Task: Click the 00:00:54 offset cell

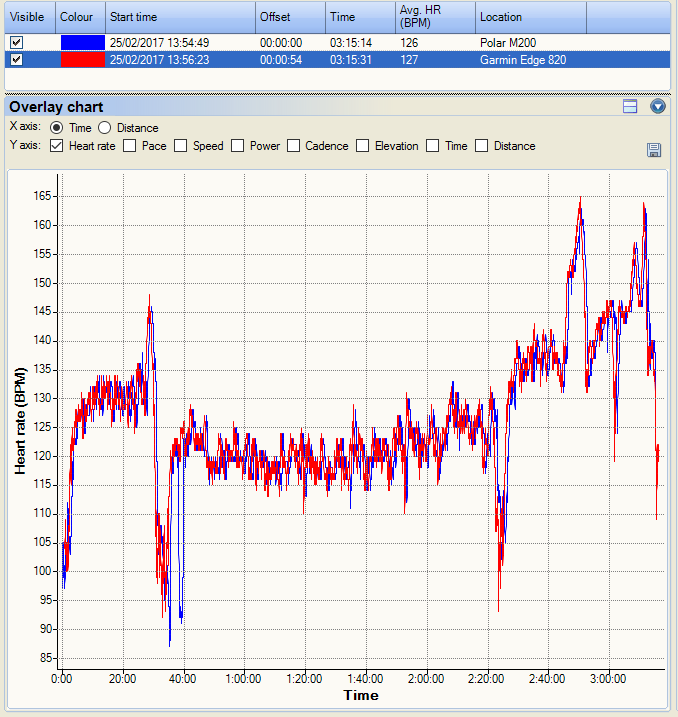Action: (x=281, y=60)
